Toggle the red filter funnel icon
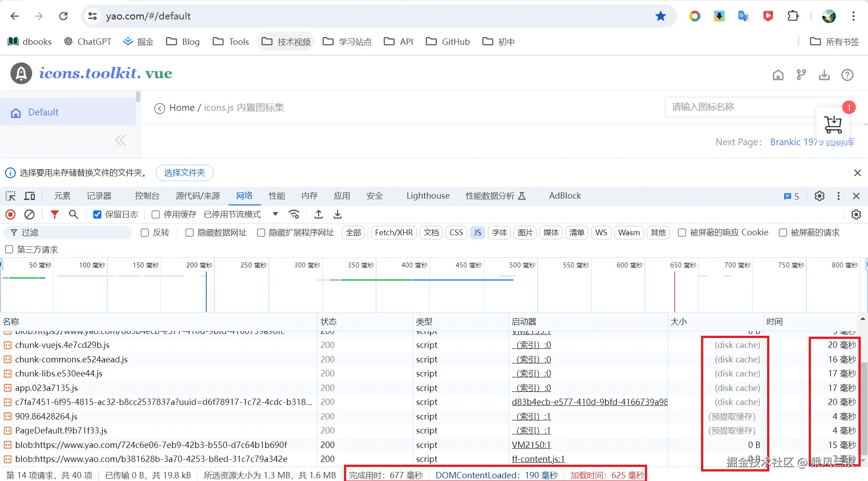This screenshot has width=868, height=481. pyautogui.click(x=54, y=214)
